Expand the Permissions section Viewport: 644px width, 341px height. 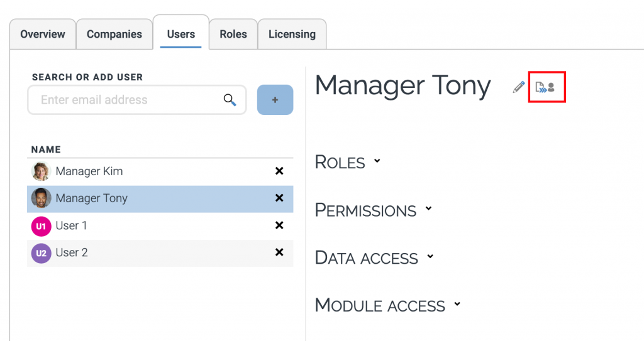pos(374,210)
